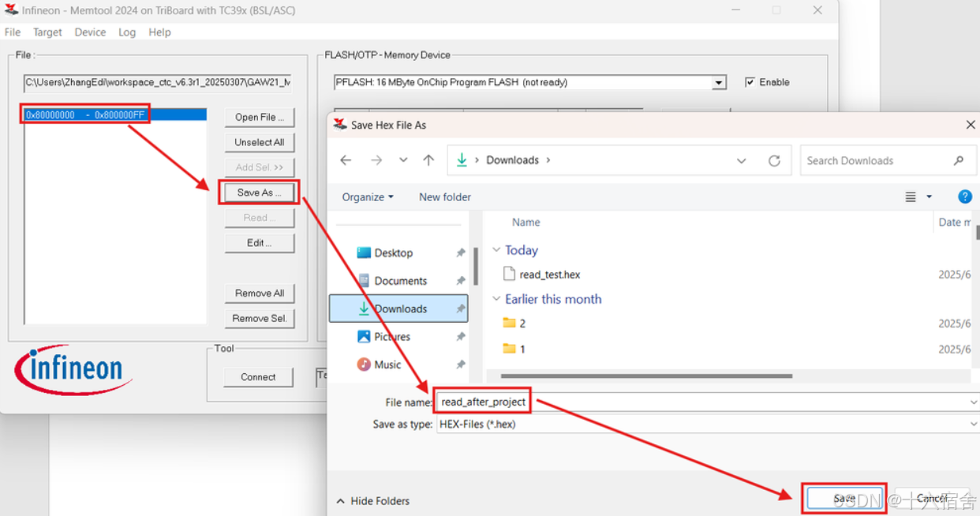Select folder named 2
Viewport: 980px width, 516px height.
(x=514, y=323)
